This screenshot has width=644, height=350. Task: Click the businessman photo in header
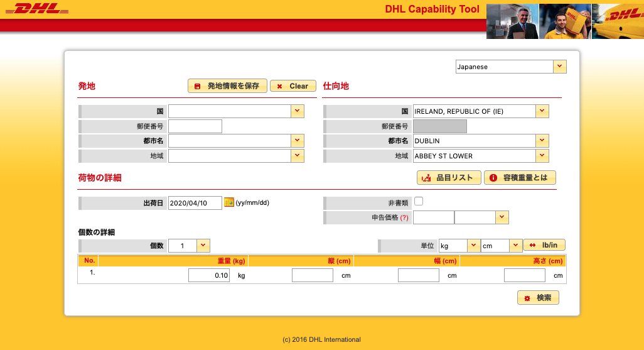pyautogui.click(x=512, y=21)
